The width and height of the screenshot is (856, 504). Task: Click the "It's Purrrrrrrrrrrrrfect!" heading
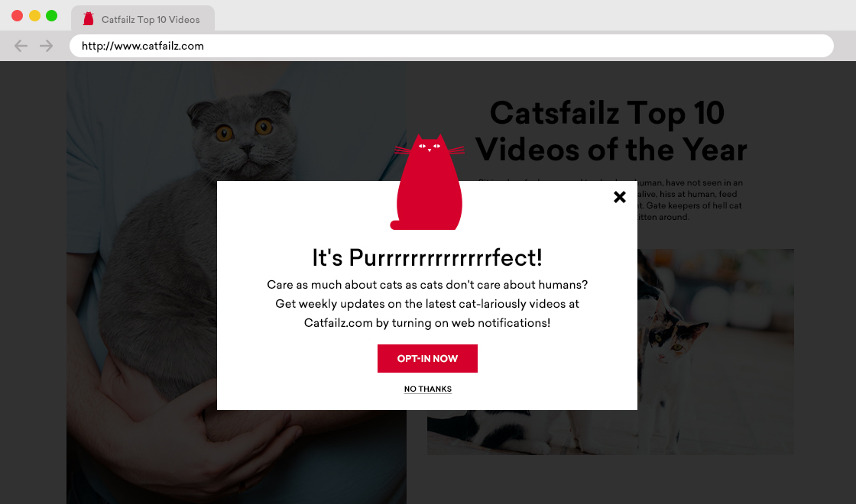coord(427,257)
